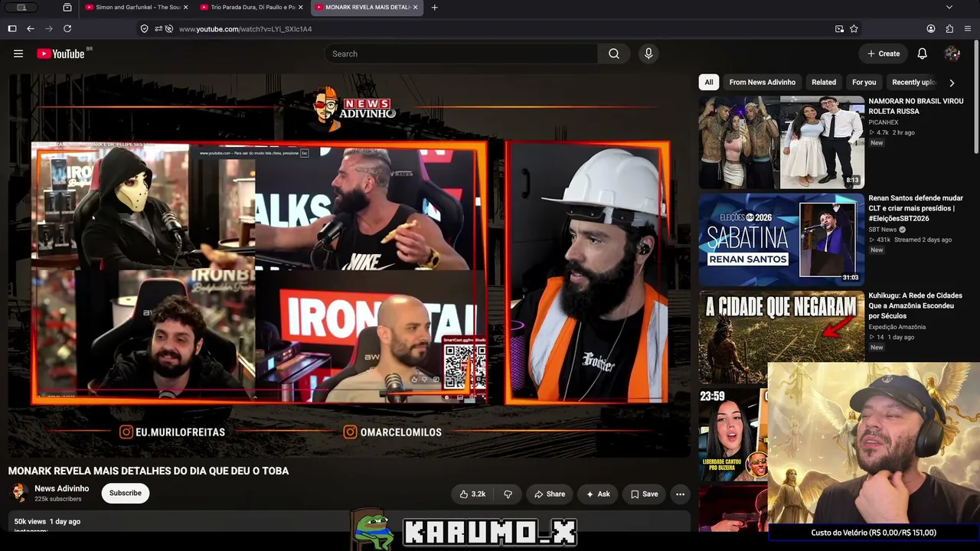Open picture-in-picture from the address bar
980x551 pixels.
click(x=840, y=29)
